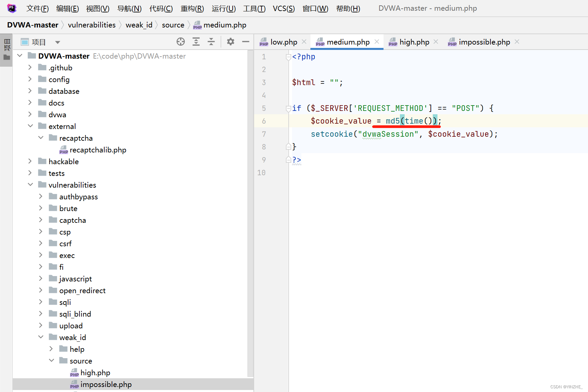Select recaptchalib.php file in tree
Viewport: 588px width, 392px height.
(x=93, y=150)
